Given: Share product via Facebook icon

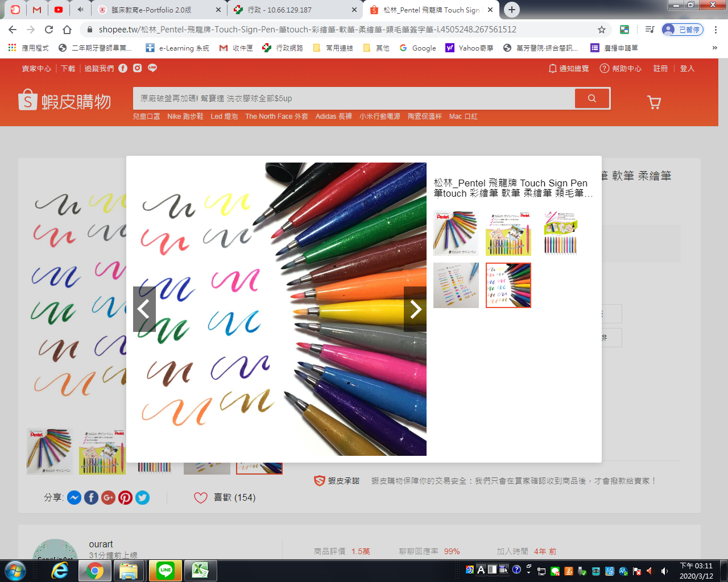Looking at the screenshot, I should (x=91, y=497).
